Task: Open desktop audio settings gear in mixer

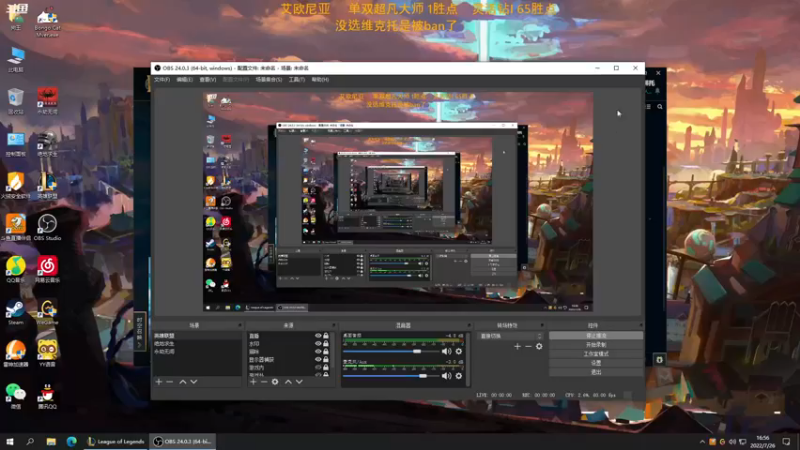Action: [x=459, y=351]
